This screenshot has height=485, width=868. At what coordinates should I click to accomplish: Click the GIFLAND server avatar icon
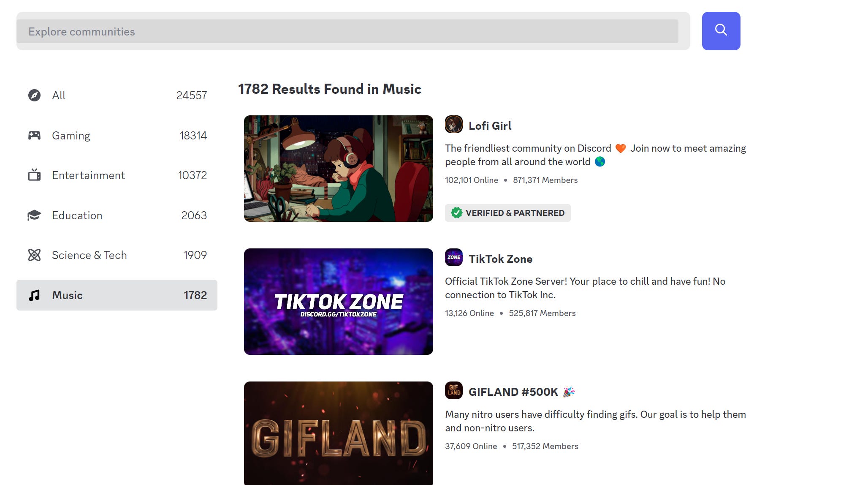point(454,390)
